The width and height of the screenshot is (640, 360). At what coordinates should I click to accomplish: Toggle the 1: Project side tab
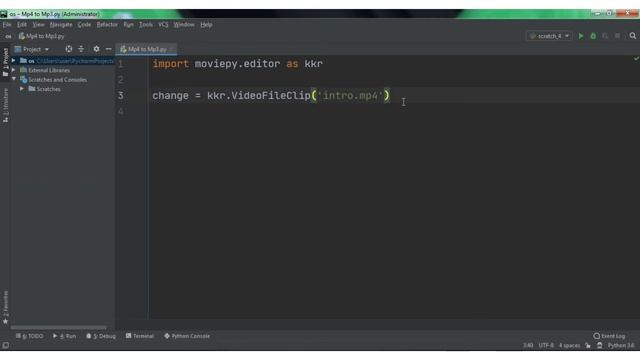coord(5,62)
